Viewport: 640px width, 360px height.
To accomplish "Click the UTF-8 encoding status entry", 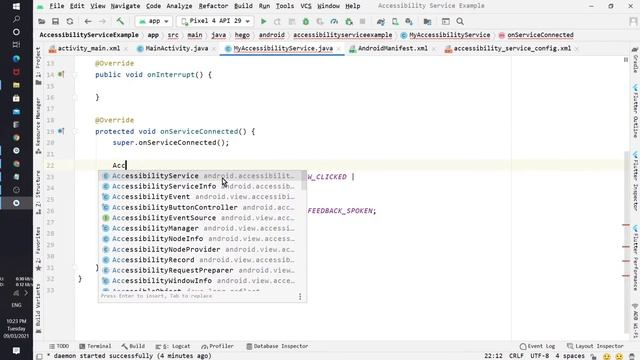I will pos(540,356).
